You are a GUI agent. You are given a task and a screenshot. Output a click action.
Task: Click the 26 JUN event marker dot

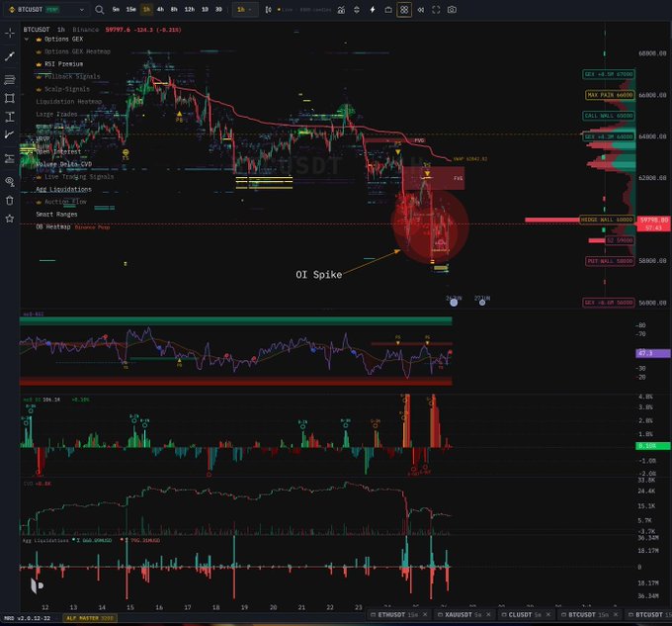pyautogui.click(x=454, y=303)
